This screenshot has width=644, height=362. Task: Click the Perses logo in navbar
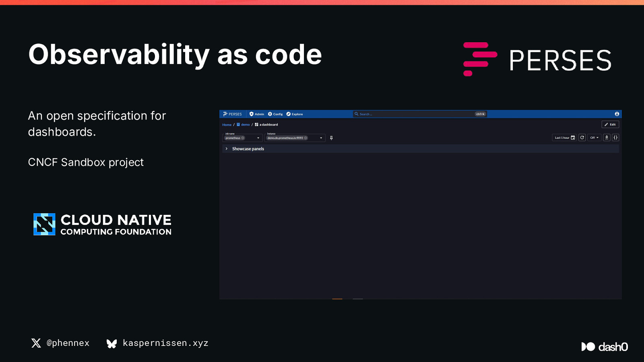(232, 114)
